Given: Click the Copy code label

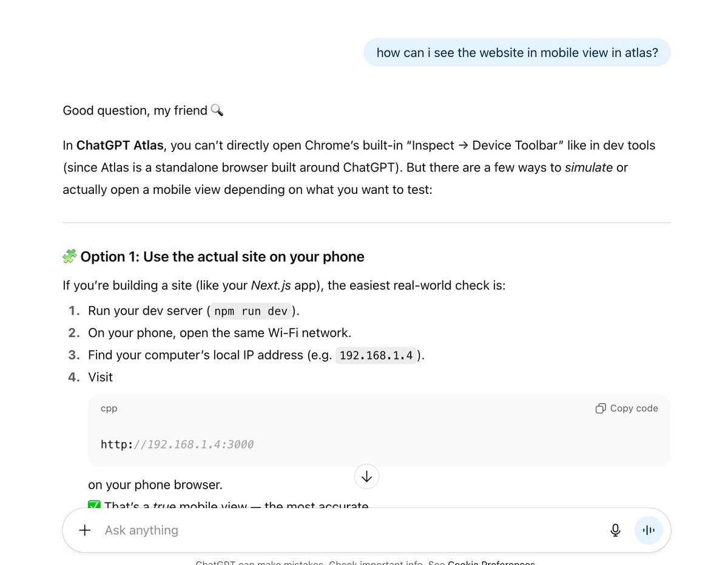Looking at the screenshot, I should [x=634, y=409].
